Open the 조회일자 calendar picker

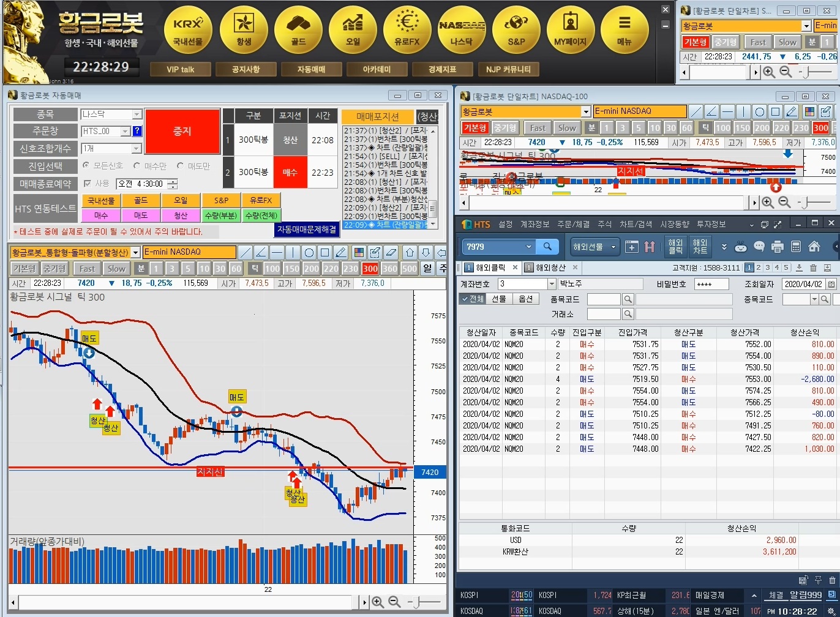pyautogui.click(x=831, y=284)
